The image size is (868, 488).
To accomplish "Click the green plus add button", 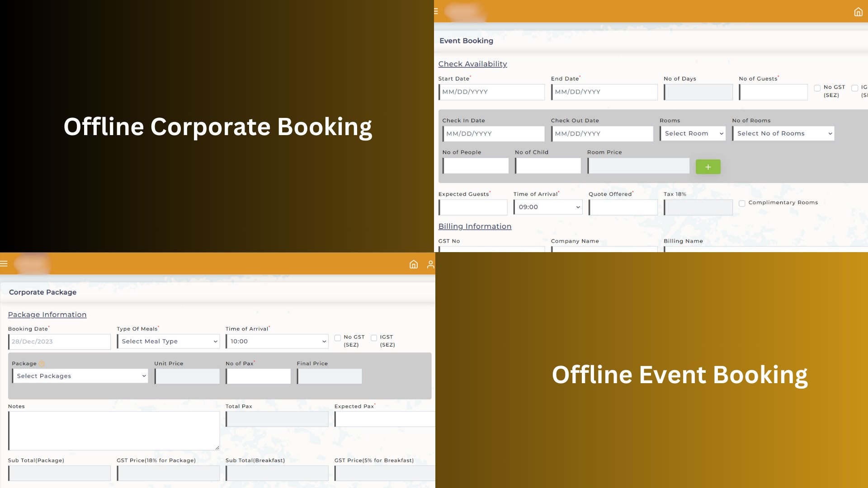I will [708, 166].
